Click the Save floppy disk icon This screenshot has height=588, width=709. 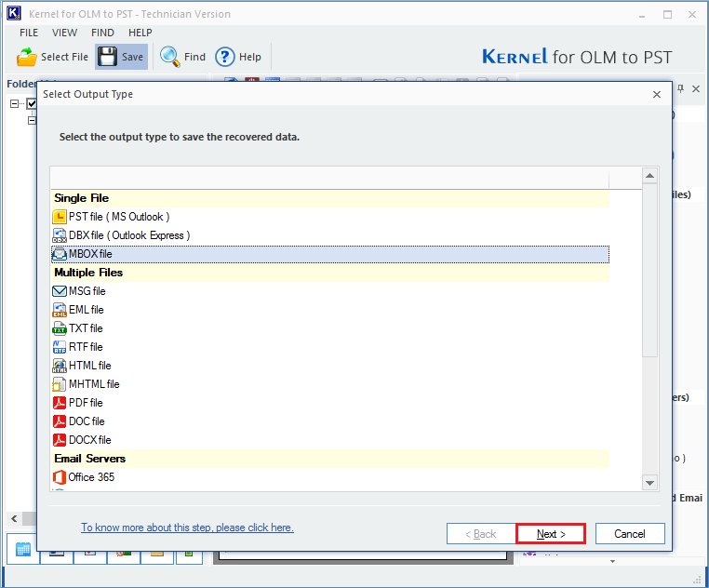108,57
